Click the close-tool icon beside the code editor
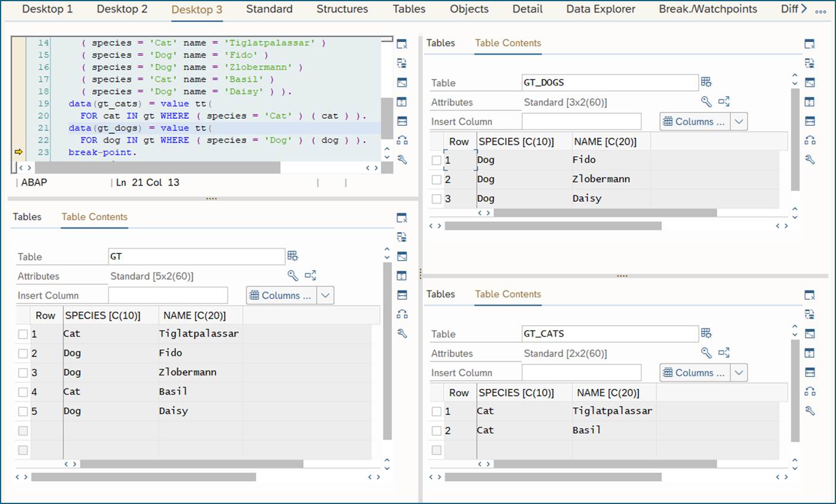 coord(402,44)
